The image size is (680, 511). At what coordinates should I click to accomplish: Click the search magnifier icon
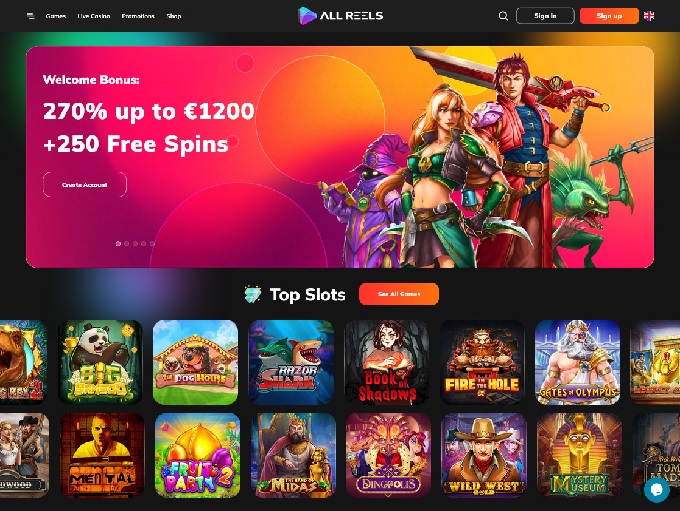click(503, 16)
